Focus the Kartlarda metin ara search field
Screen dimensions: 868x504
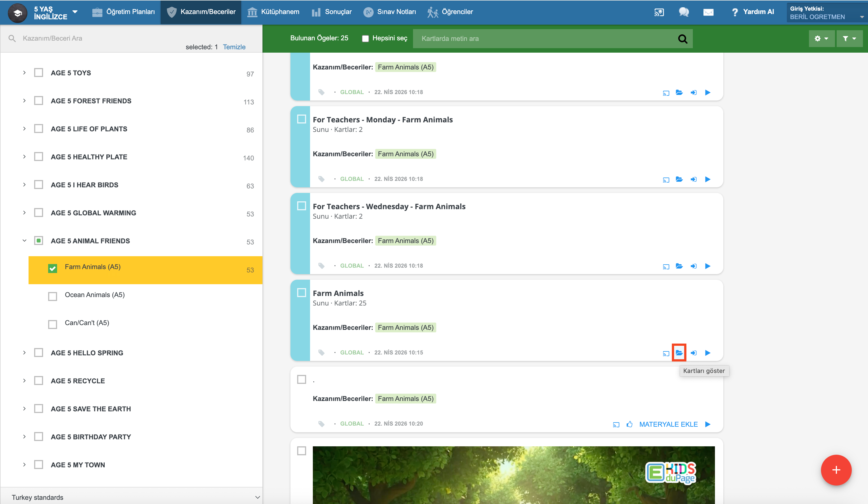click(x=546, y=39)
